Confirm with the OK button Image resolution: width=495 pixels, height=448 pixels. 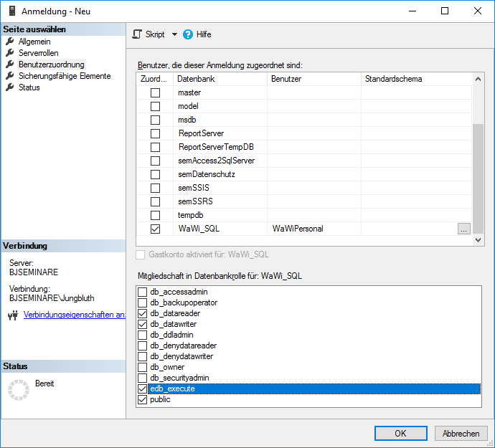[x=400, y=433]
